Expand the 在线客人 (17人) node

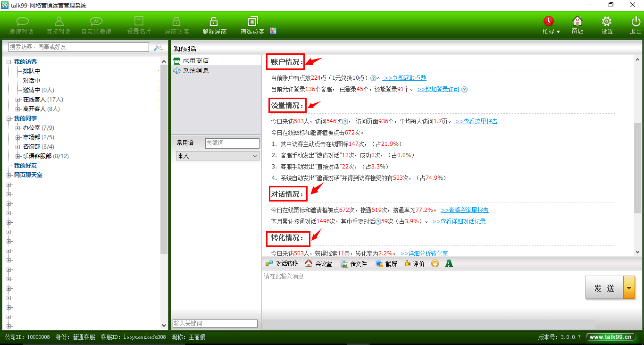(x=18, y=100)
